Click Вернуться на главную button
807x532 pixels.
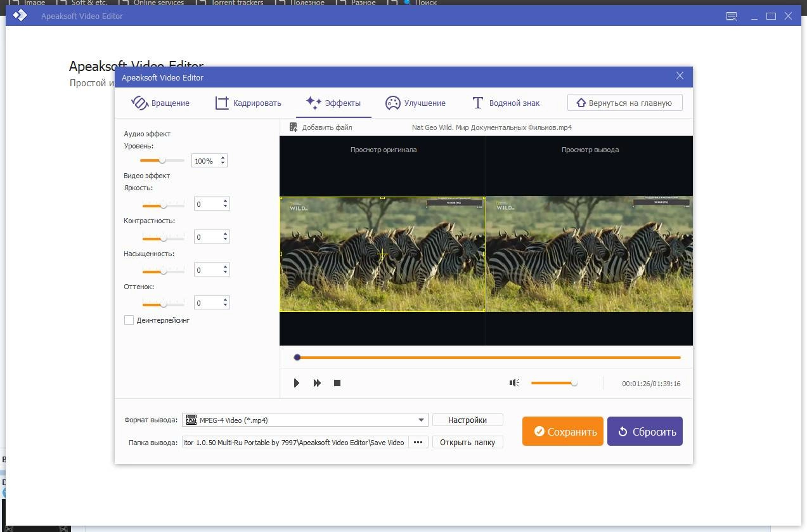pyautogui.click(x=624, y=103)
